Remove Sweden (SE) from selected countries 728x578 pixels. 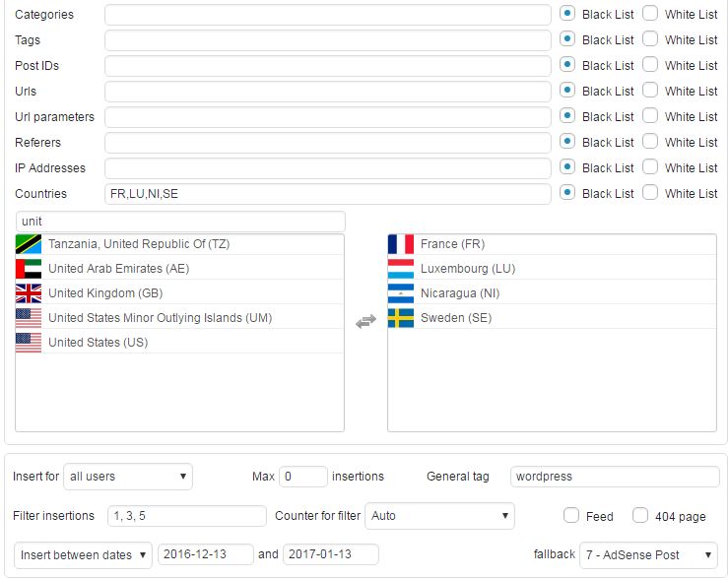[x=552, y=318]
